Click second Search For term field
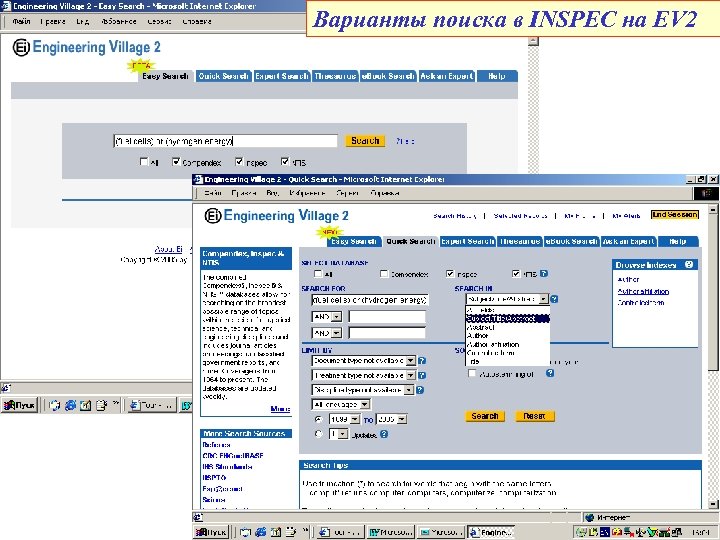 [x=387, y=317]
